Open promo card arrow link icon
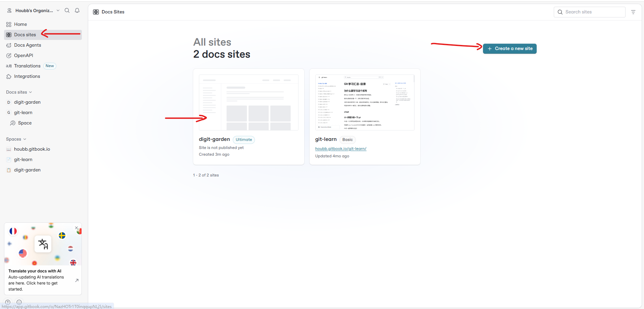 77,280
